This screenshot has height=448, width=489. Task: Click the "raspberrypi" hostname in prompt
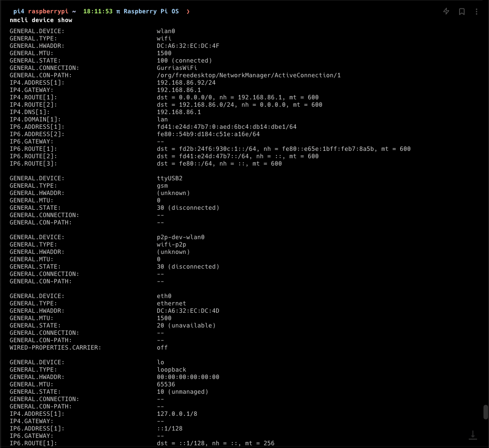(48, 11)
